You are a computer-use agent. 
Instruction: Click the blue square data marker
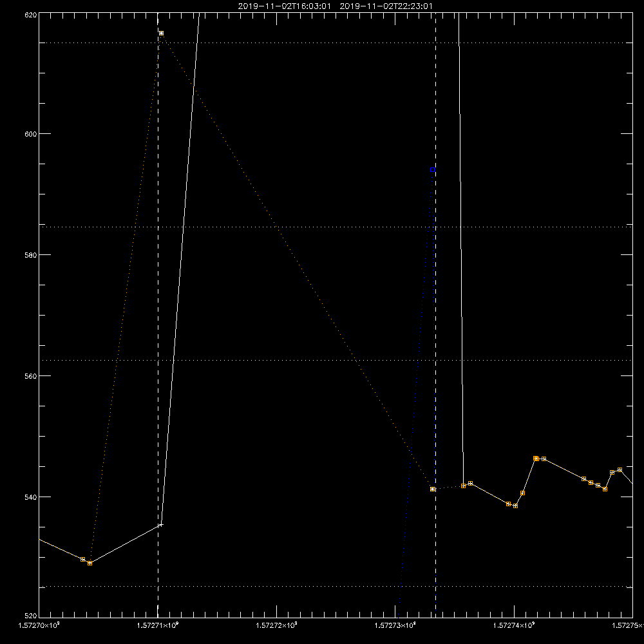tap(433, 169)
